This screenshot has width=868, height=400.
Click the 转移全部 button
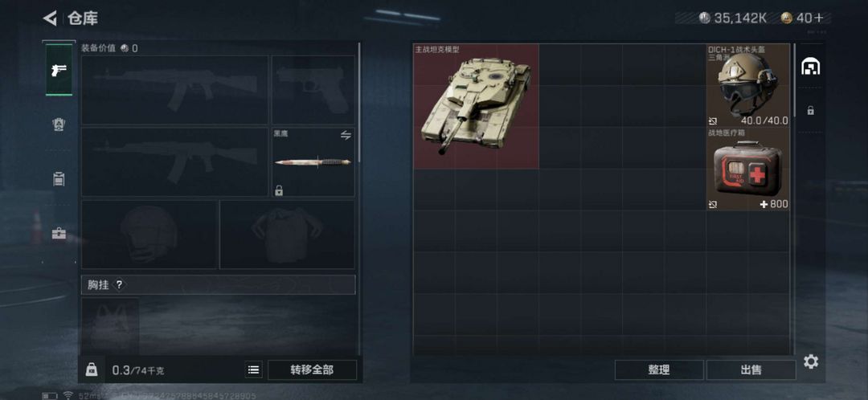[x=312, y=369]
